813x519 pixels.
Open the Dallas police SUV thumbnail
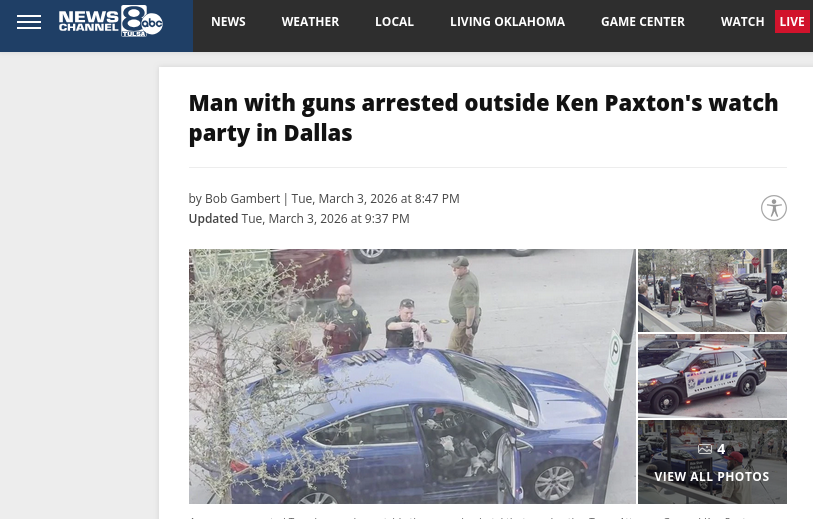pos(712,376)
